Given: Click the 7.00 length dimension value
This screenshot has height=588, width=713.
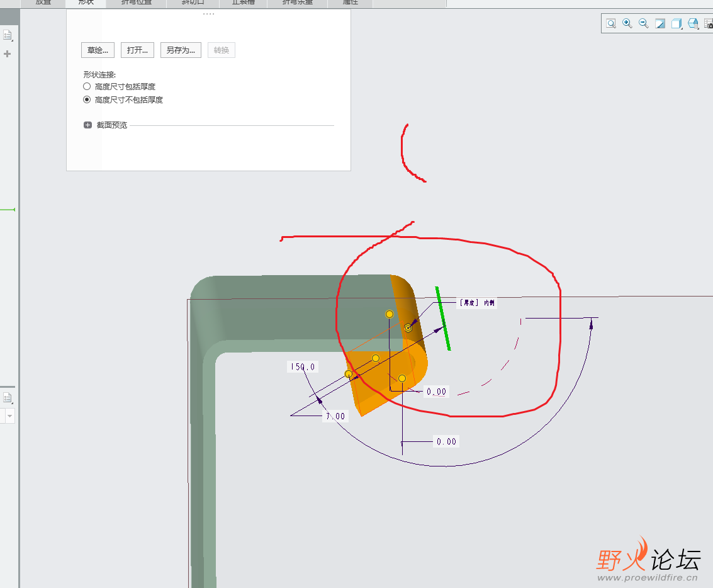Looking at the screenshot, I should (335, 416).
